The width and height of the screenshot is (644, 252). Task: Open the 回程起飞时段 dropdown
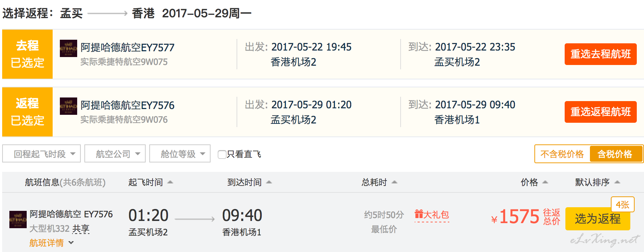click(41, 154)
